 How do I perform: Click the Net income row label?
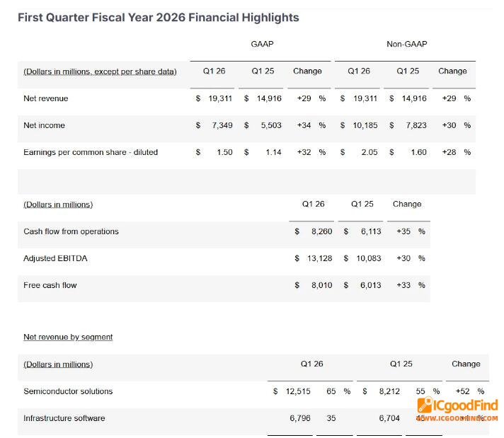(x=44, y=125)
